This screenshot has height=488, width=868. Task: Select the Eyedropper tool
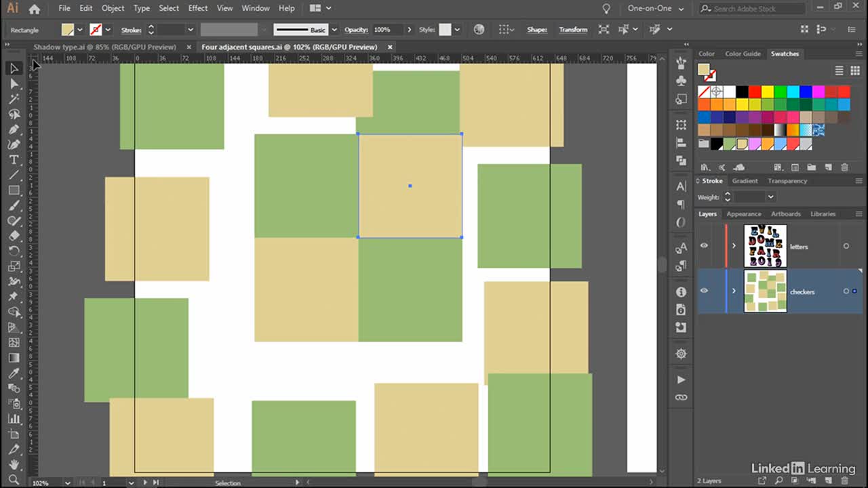(14, 373)
